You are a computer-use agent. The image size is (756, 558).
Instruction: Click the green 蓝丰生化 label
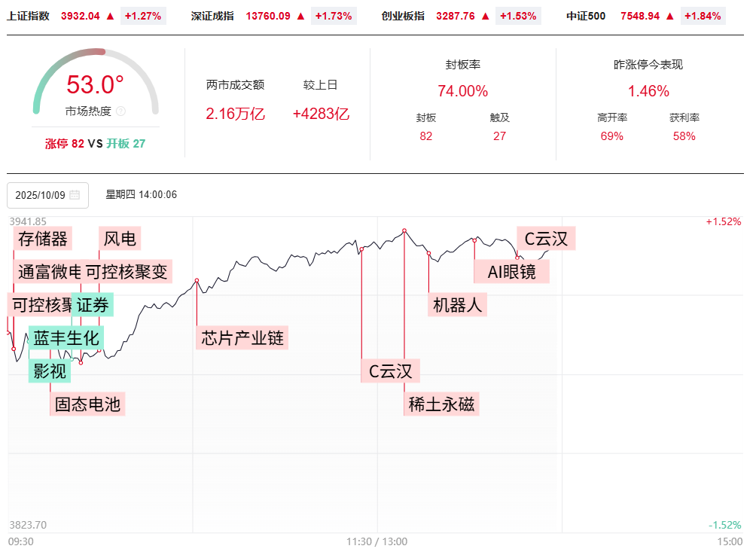(66, 338)
